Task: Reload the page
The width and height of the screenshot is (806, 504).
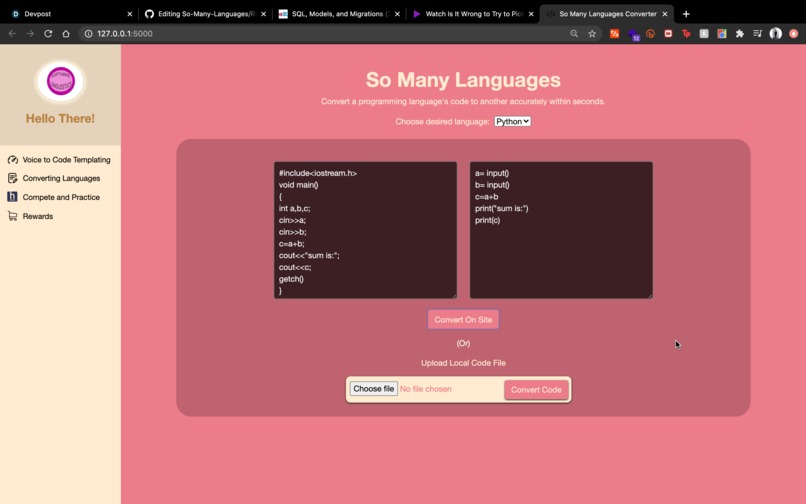Action: tap(48, 33)
